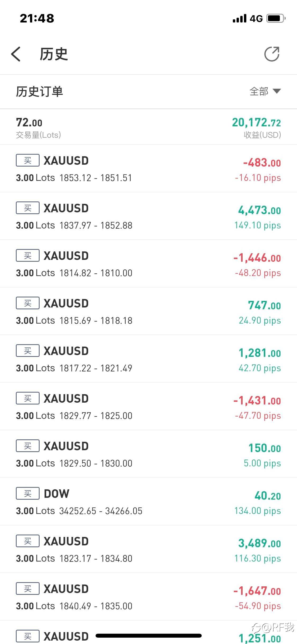The height and width of the screenshot is (644, 297).
Task: Tap the battery status icon
Action: pyautogui.click(x=276, y=19)
